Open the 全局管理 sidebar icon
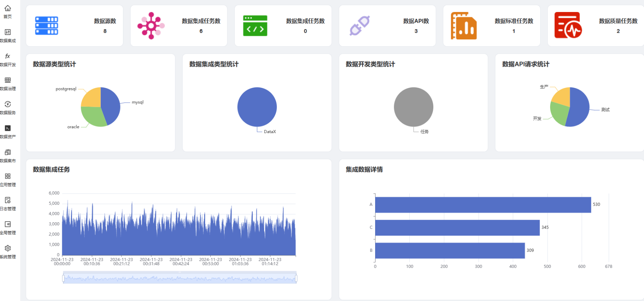Viewport: 644px width, 301px height. pos(8,224)
